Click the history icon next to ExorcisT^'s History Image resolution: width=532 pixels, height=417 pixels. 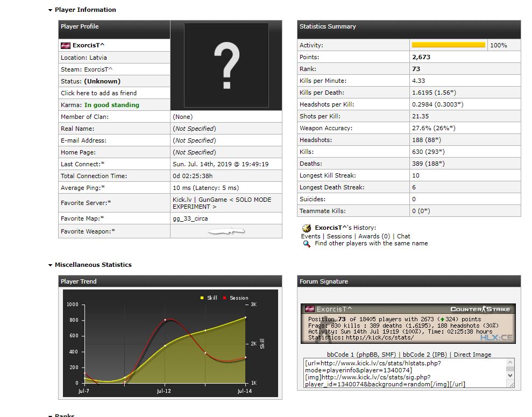click(307, 228)
